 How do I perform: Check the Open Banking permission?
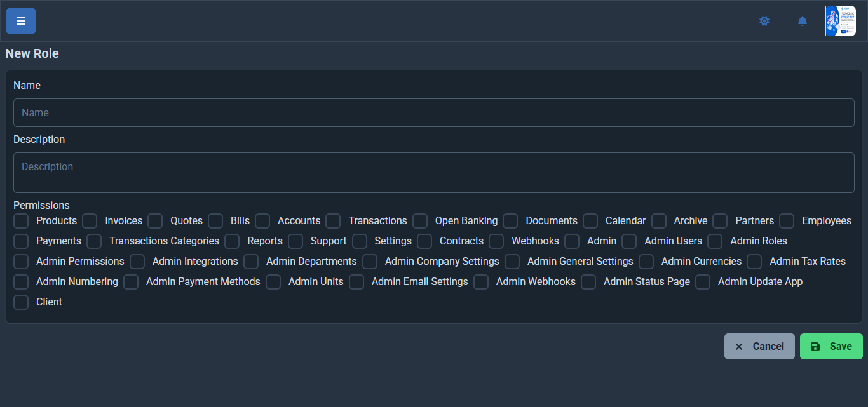tap(420, 221)
